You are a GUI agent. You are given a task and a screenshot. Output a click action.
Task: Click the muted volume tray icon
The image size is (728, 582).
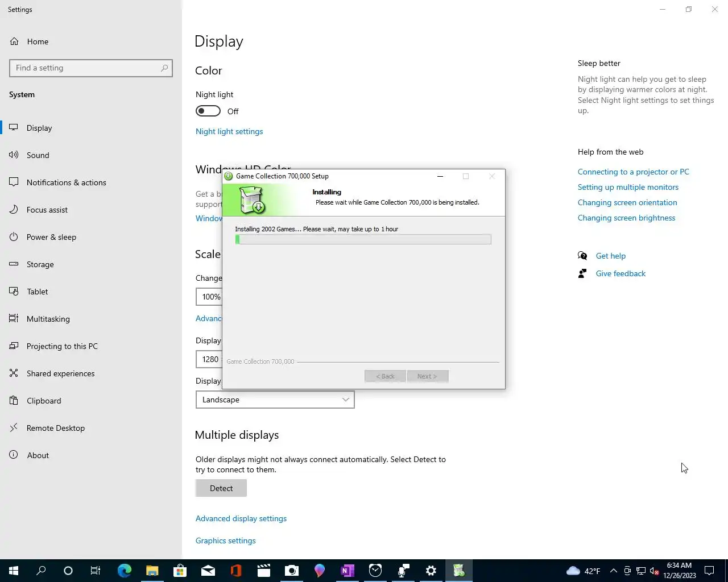coord(655,571)
